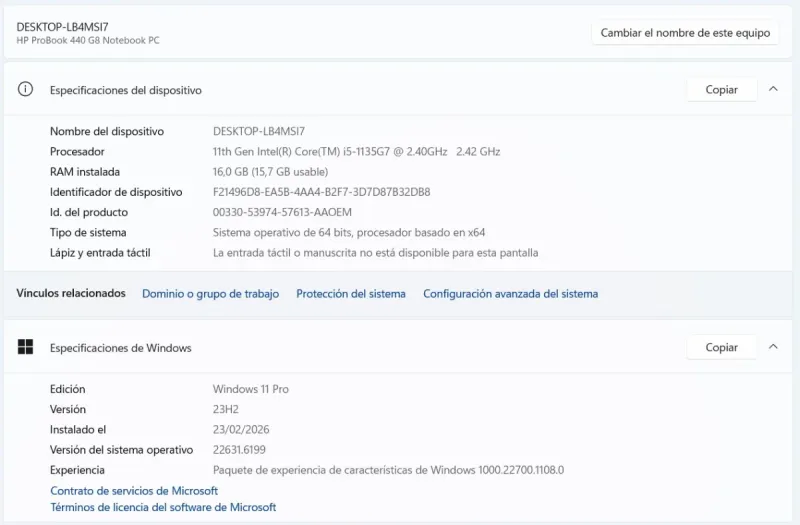Collapse the Especificaciones del dispositivo section chevron
800x525 pixels.
pos(773,89)
